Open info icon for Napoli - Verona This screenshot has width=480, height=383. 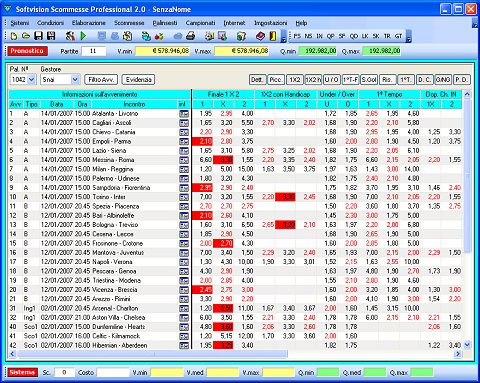(184, 262)
